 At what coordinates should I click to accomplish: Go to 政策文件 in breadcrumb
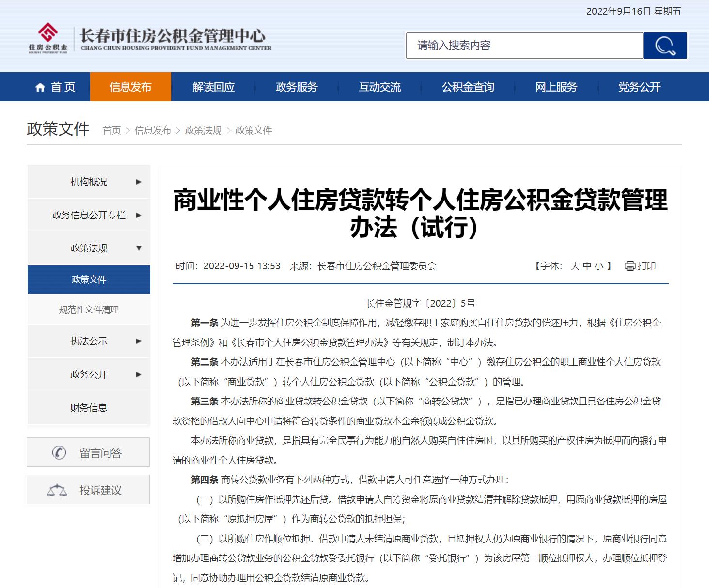point(253,130)
